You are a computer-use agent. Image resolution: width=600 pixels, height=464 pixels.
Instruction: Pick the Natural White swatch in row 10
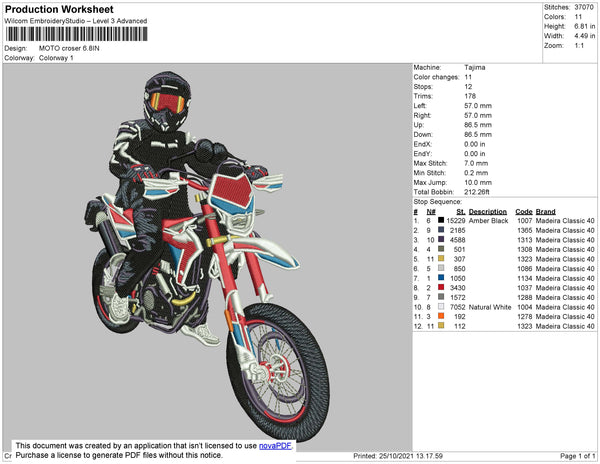pyautogui.click(x=441, y=306)
